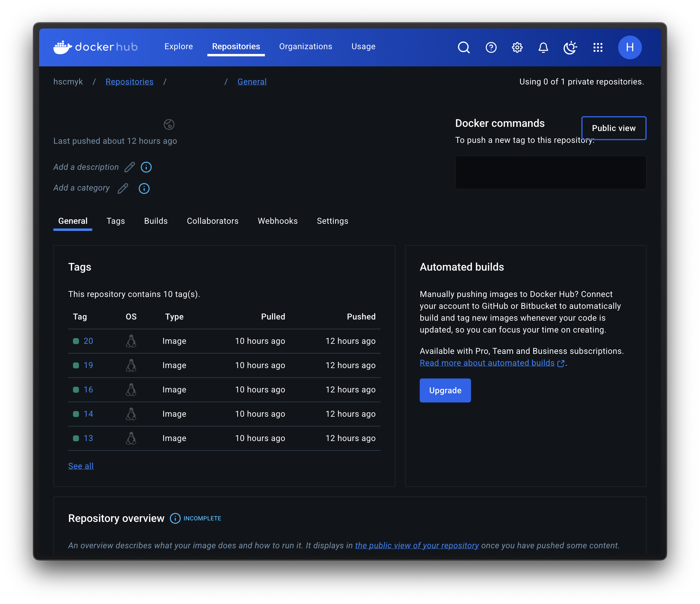Open Read more about automated builds link
The width and height of the screenshot is (700, 604).
(487, 363)
